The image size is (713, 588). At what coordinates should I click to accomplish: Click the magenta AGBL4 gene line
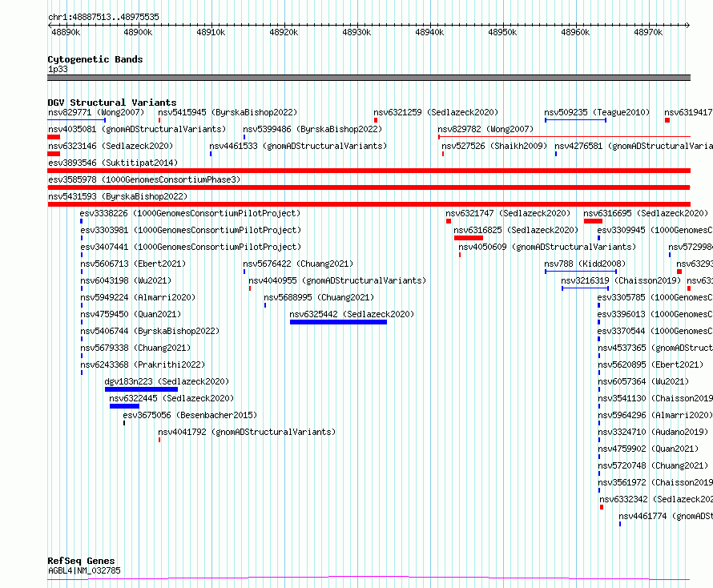pyautogui.click(x=369, y=578)
